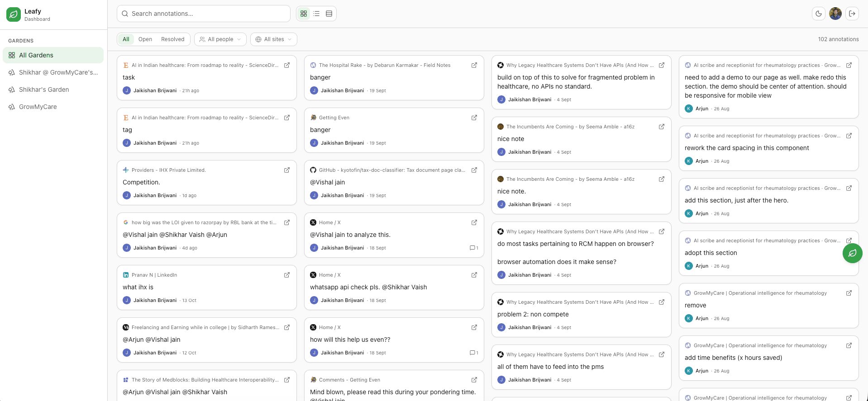Open external link on 'nice note' card
Viewport: 868px width, 401px height.
662,127
